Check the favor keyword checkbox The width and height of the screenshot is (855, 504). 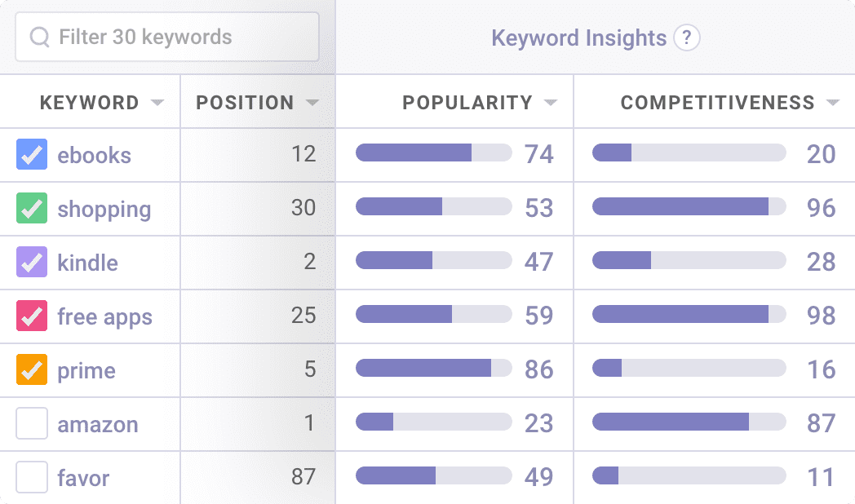(32, 477)
